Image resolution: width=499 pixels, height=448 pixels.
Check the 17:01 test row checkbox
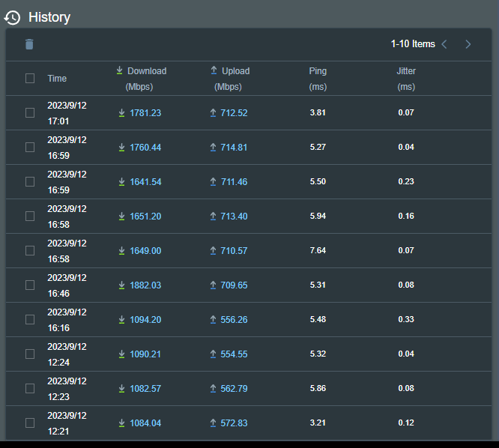tap(30, 112)
